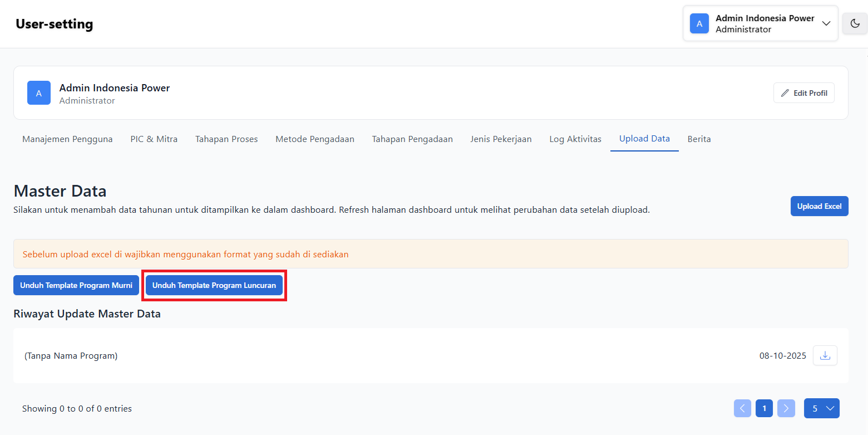
Task: Expand the entries-per-page dropdown showing 5
Action: tap(821, 408)
